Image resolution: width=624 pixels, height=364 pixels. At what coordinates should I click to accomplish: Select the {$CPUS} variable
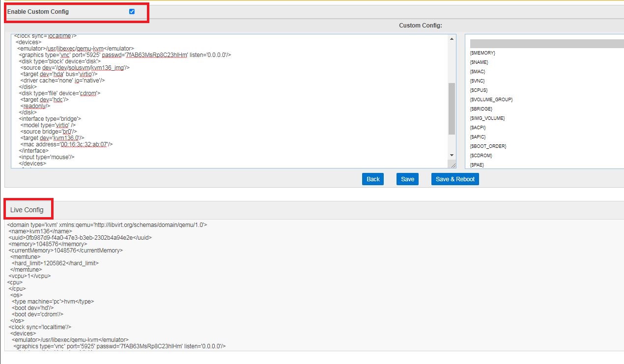[x=479, y=90]
